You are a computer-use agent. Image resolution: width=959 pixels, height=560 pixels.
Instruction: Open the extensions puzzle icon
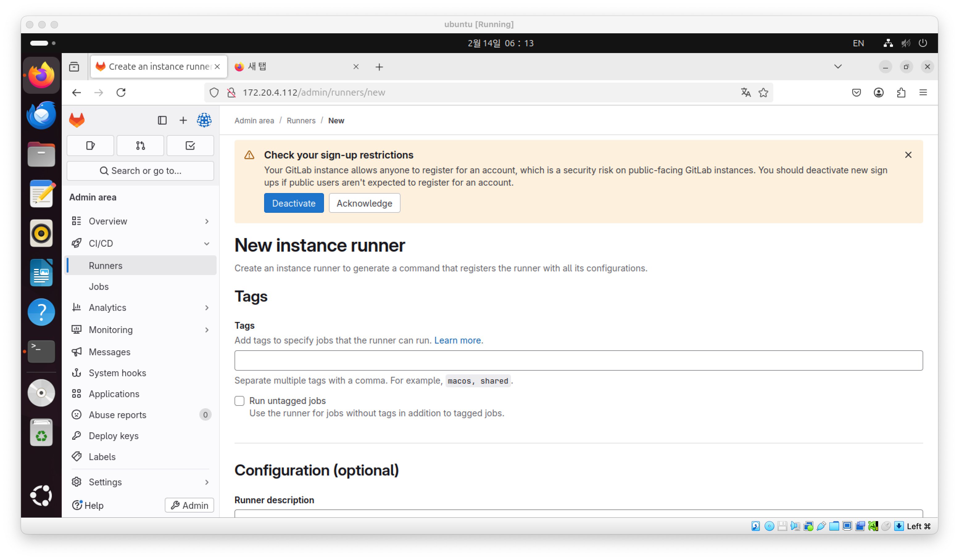pyautogui.click(x=901, y=93)
